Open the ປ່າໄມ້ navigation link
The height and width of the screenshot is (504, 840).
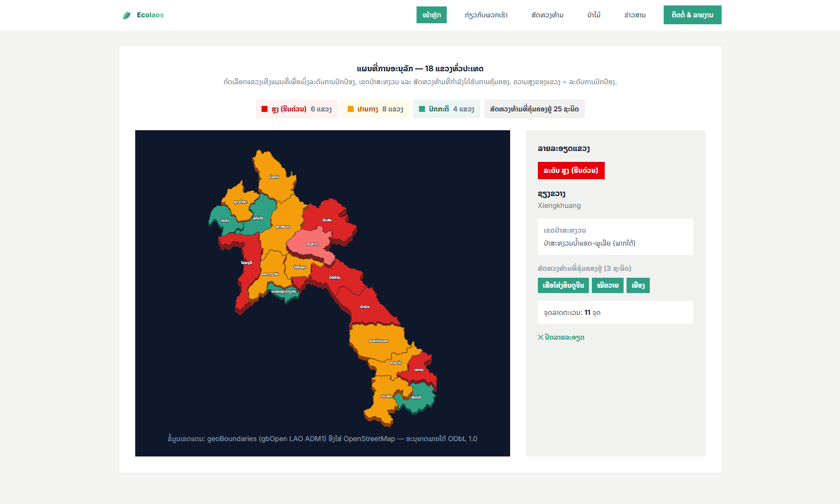coord(594,15)
